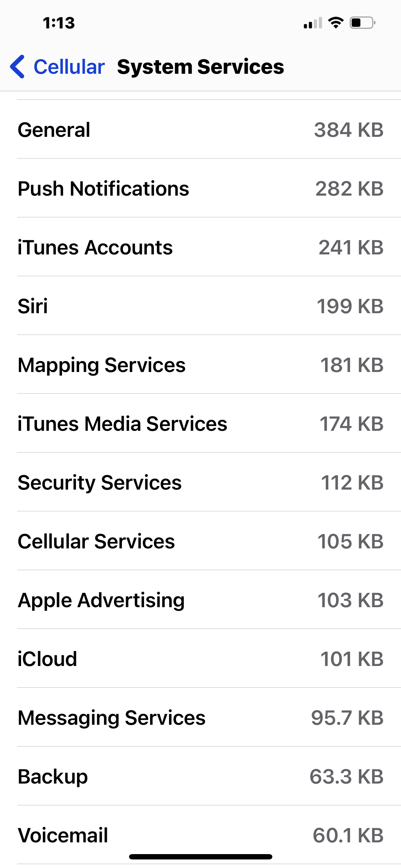Select the Push Notifications row
Viewport: 401px width, 868px height.
pyautogui.click(x=200, y=188)
